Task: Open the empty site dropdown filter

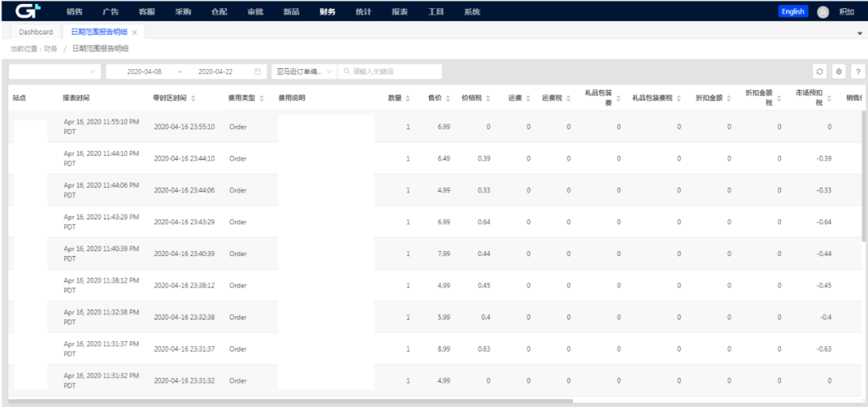Action: 55,71
